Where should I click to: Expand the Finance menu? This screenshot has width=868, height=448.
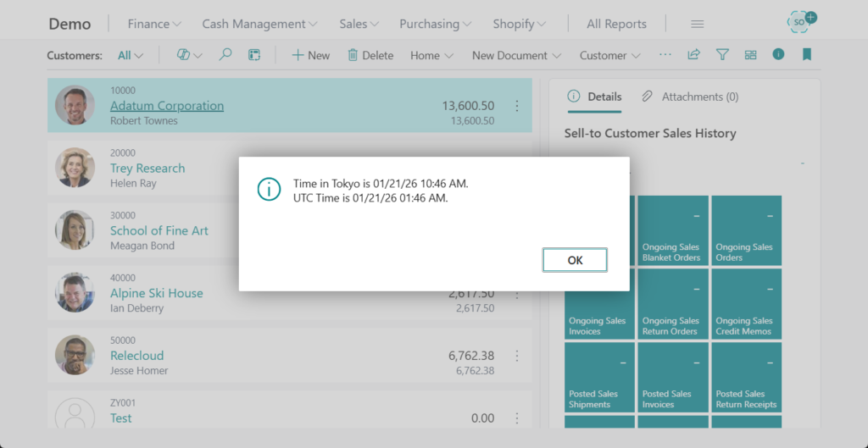pos(154,24)
